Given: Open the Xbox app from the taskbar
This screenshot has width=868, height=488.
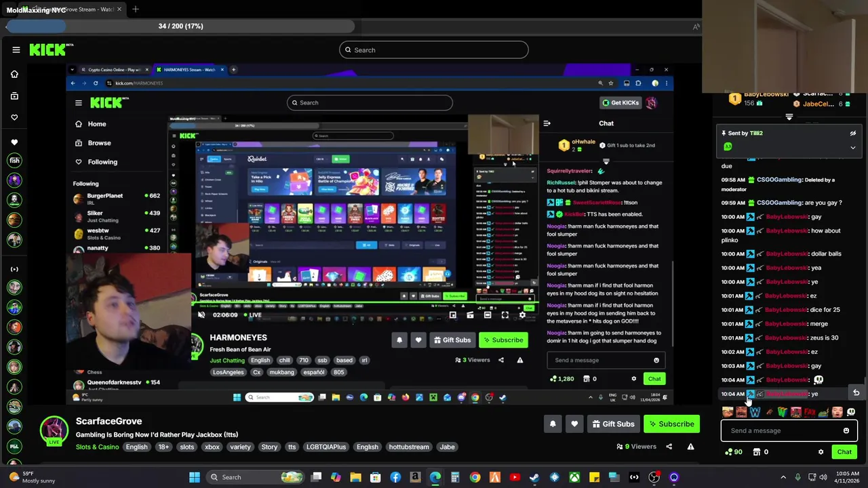Looking at the screenshot, I should point(574,477).
